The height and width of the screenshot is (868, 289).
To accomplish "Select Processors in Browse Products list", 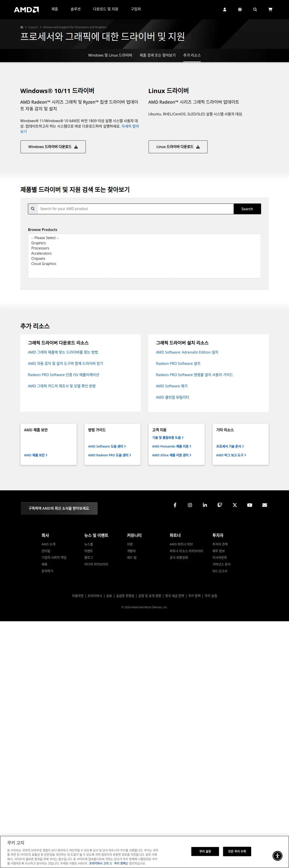I will point(40,248).
